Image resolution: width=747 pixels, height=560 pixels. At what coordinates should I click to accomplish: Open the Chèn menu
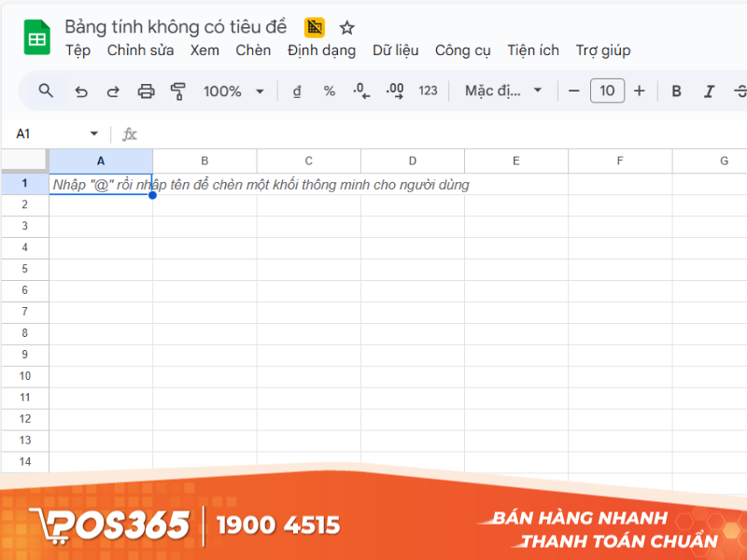(x=252, y=50)
